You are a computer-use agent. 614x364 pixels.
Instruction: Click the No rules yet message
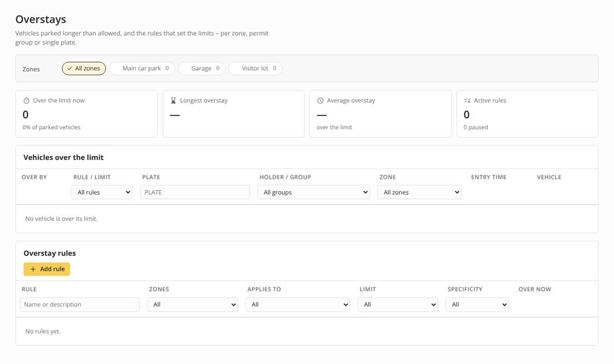(42, 331)
